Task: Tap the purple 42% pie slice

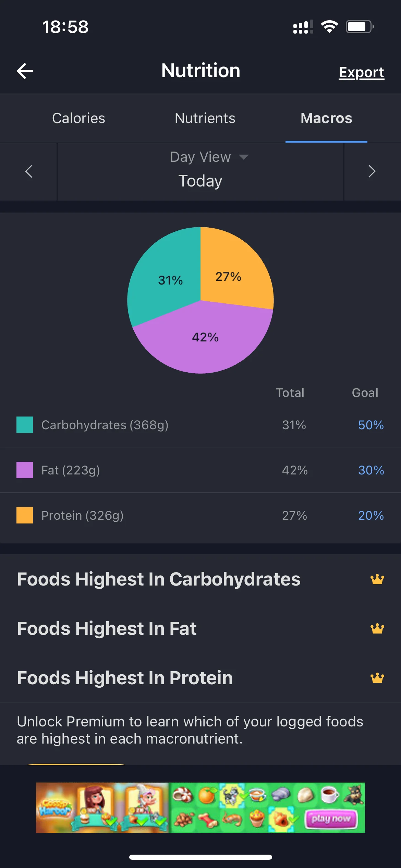Action: tap(205, 339)
